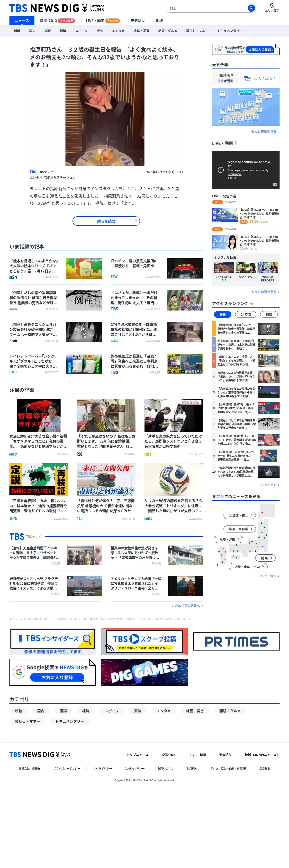The image size is (289, 868).
Task: Click もっと見る below the access ranking
Action: pos(270,485)
